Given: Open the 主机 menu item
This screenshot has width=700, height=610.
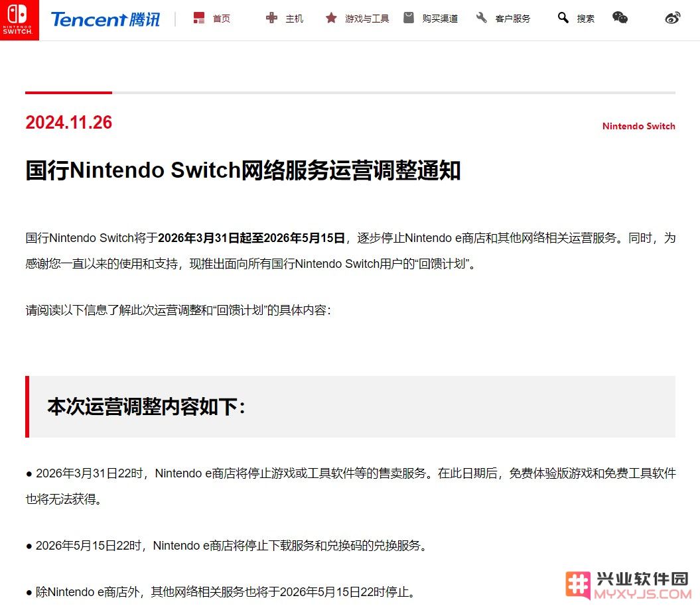Looking at the screenshot, I should click(294, 19).
